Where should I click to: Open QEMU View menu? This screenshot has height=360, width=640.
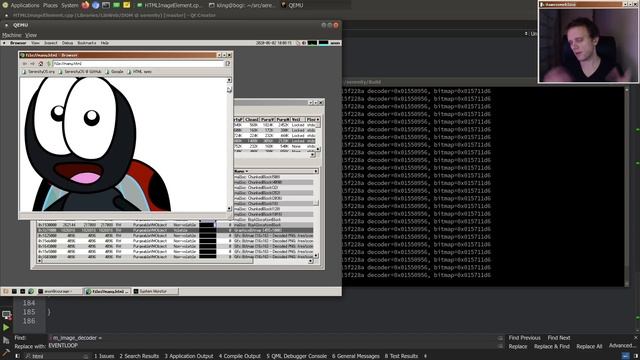31,35
